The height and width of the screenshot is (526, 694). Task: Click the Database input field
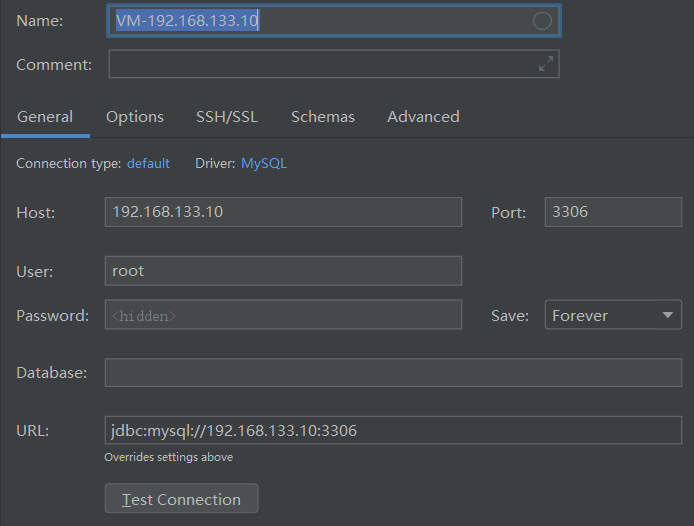coord(393,372)
